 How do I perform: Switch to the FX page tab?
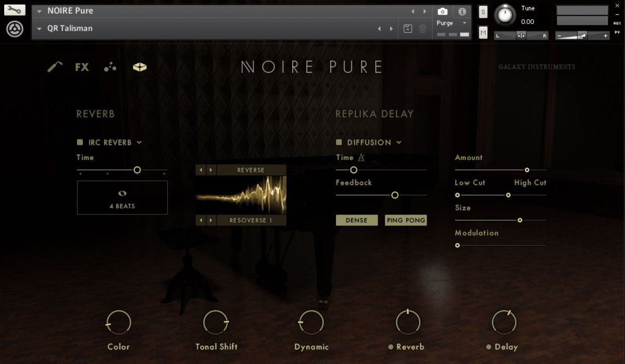coord(82,67)
